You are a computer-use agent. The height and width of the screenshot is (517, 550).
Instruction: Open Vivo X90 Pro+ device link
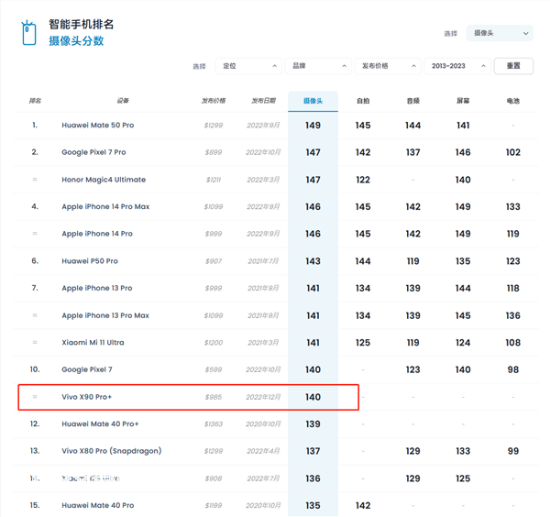coord(87,397)
